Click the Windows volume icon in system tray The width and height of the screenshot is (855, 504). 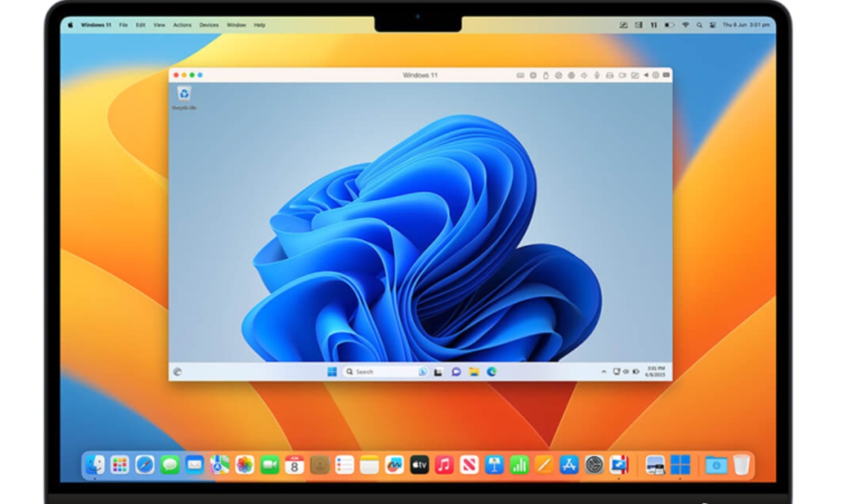[x=626, y=371]
